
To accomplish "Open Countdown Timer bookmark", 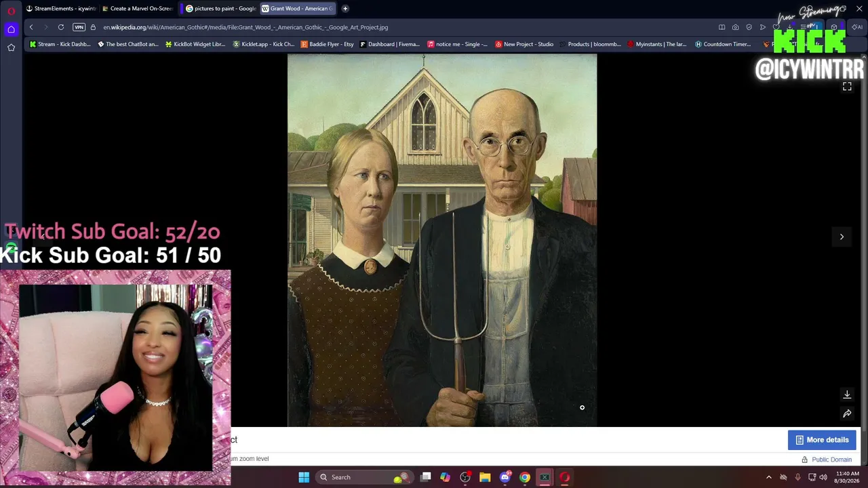I will pyautogui.click(x=723, y=44).
